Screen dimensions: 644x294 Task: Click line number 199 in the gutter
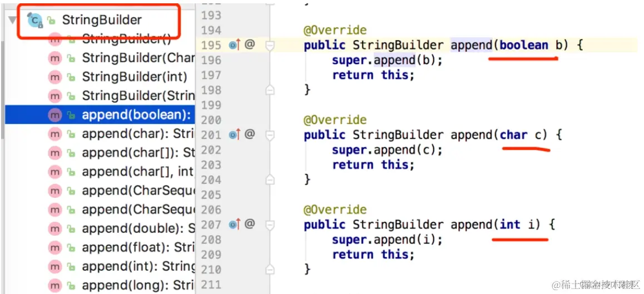[211, 105]
